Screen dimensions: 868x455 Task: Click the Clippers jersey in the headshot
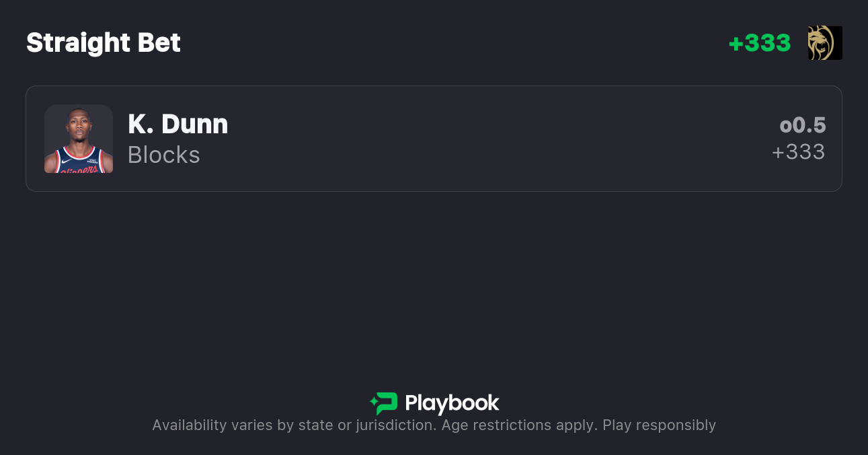coord(79,162)
